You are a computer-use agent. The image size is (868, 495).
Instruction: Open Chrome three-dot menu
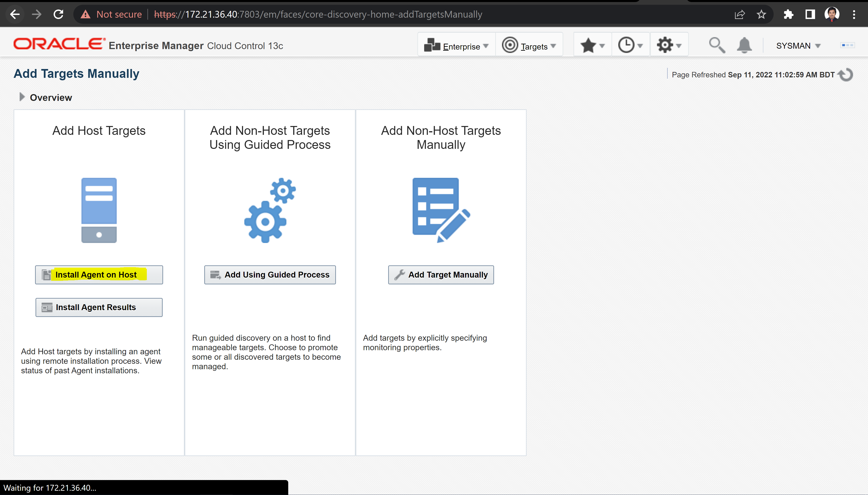pyautogui.click(x=854, y=14)
